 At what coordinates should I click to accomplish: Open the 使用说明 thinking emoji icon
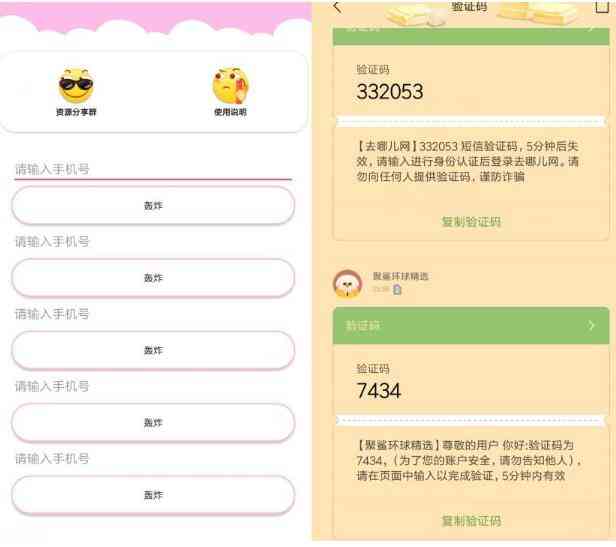(x=231, y=85)
